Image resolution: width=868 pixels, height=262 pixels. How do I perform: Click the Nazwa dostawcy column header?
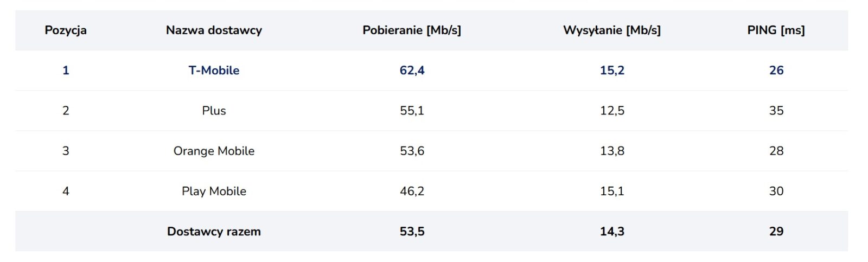[214, 30]
